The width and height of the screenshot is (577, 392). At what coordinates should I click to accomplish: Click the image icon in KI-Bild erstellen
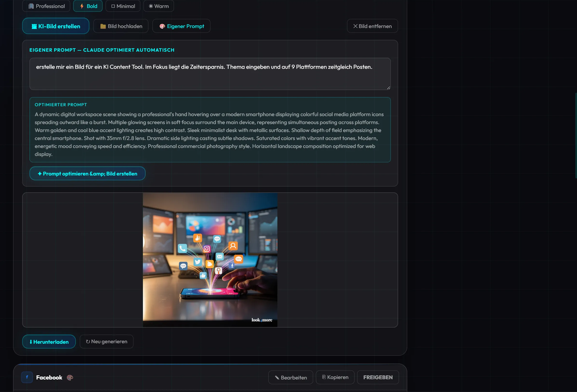34,26
